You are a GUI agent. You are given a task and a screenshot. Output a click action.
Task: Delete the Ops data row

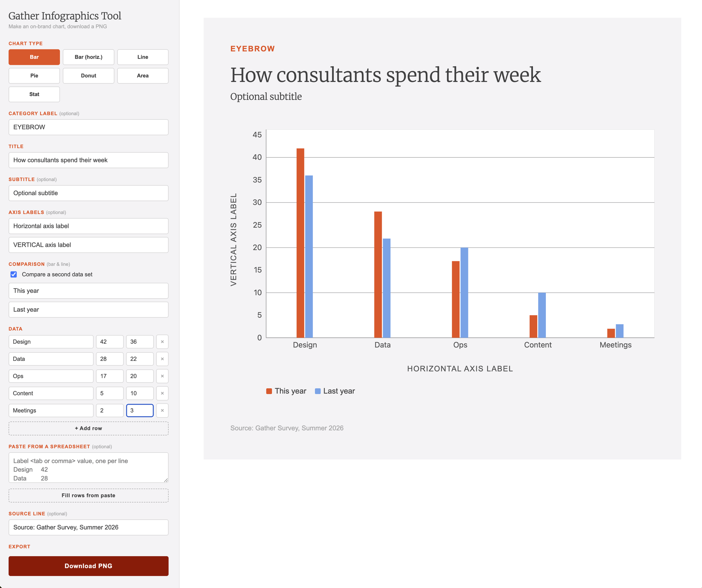(162, 376)
